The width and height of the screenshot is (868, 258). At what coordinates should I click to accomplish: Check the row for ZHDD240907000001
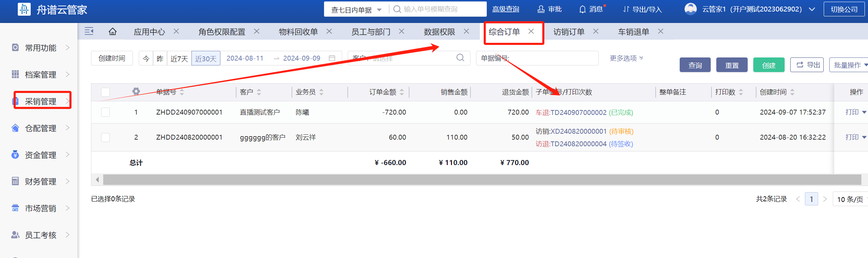(105, 112)
